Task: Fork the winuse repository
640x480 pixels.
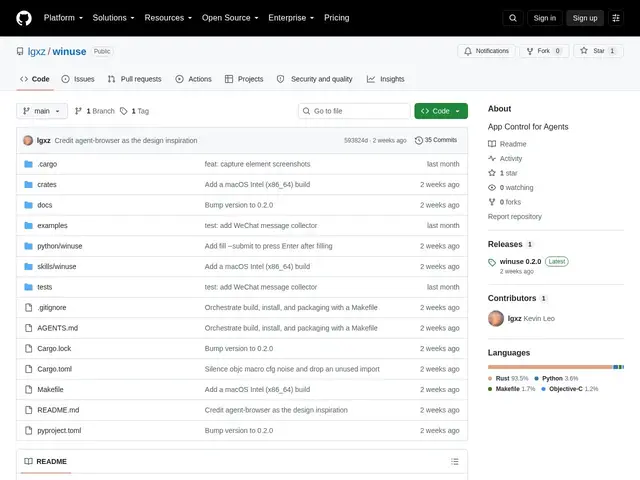Action: coord(544,51)
